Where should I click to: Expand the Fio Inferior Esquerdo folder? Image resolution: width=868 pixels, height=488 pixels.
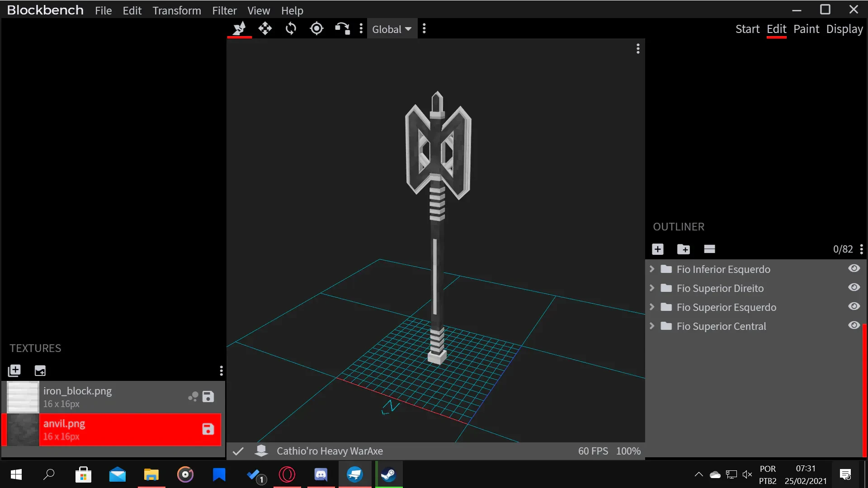652,269
